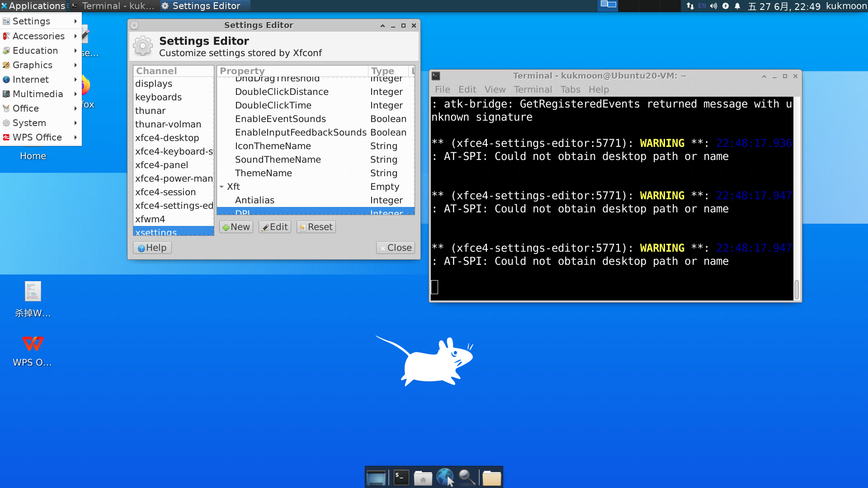Click Reset property button

[316, 227]
